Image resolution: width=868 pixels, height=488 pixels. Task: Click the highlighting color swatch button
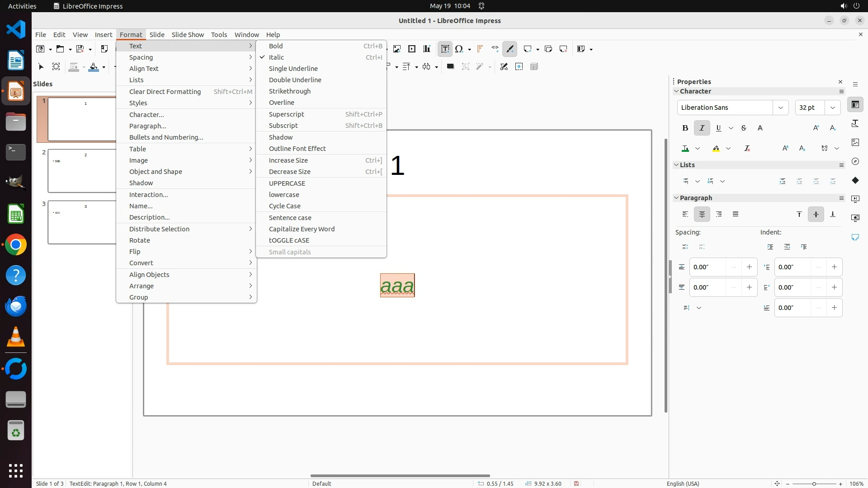[x=716, y=148]
